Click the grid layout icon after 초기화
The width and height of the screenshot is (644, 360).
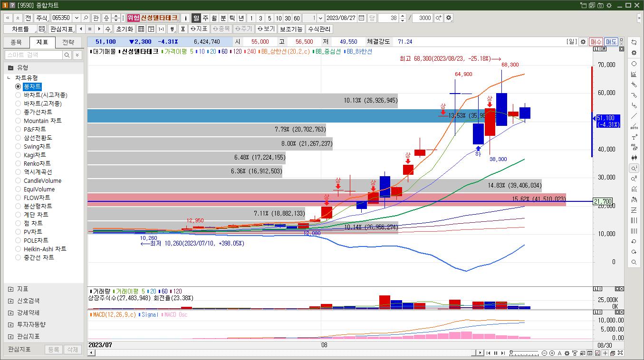tap(141, 29)
